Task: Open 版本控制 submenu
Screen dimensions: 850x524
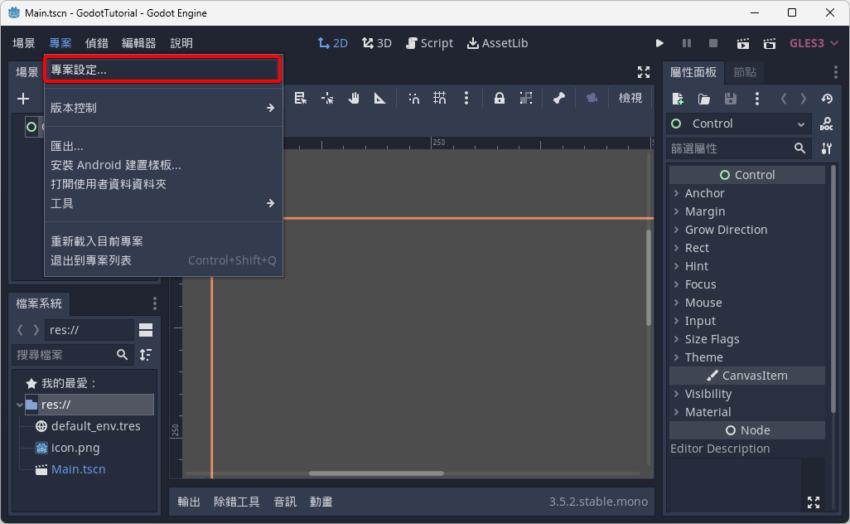Action: (163, 108)
